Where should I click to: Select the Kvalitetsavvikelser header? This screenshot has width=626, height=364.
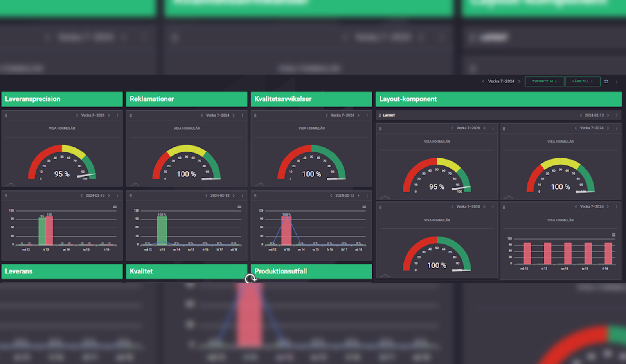pos(311,99)
